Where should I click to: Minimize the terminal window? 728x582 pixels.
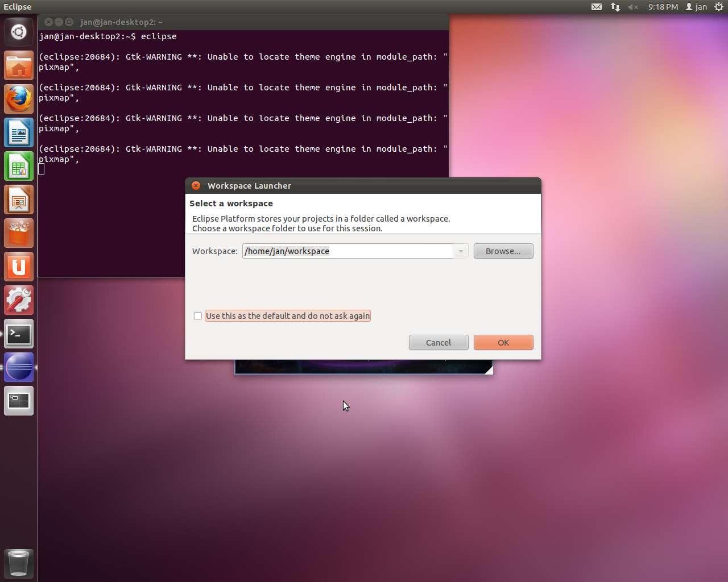tap(59, 22)
